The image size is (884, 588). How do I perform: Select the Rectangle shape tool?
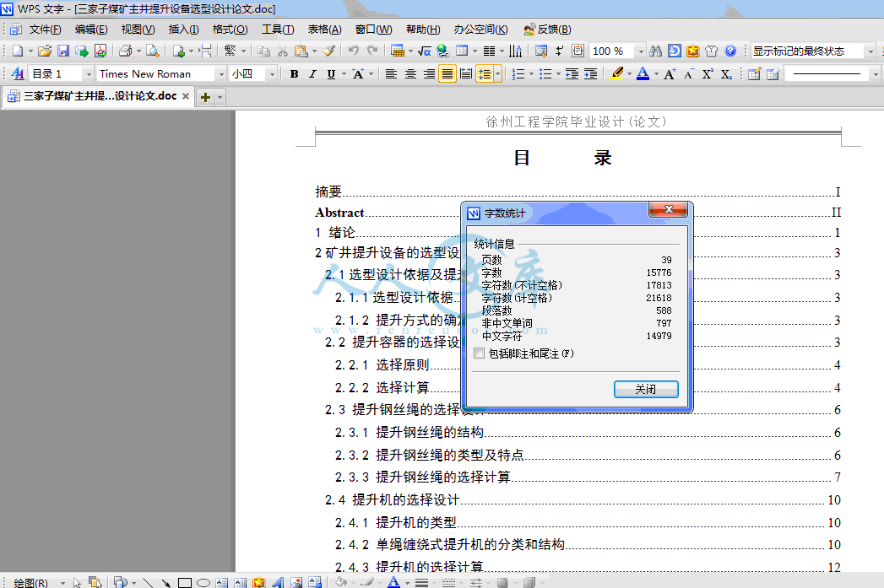click(x=185, y=583)
